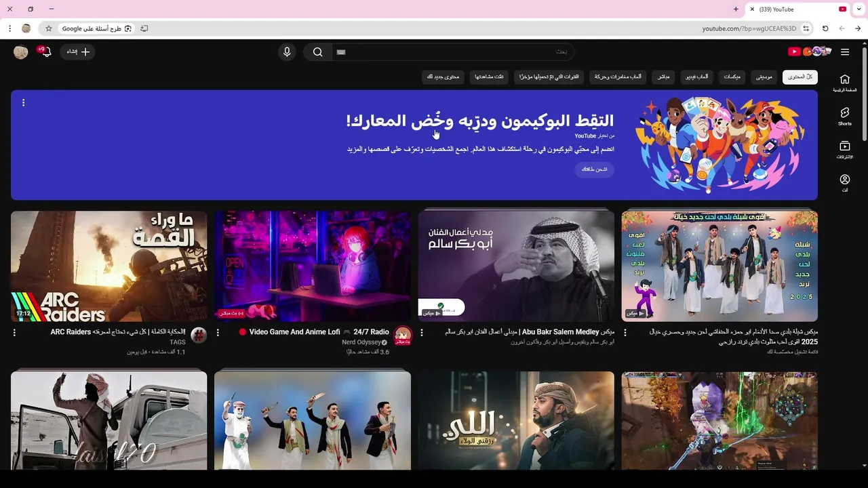This screenshot has height=488, width=868.
Task: Open the You (أنت) sidebar page
Action: point(844,183)
